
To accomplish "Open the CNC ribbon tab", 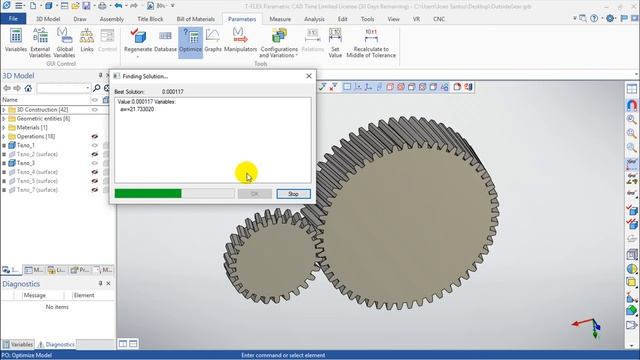I will pos(439,19).
